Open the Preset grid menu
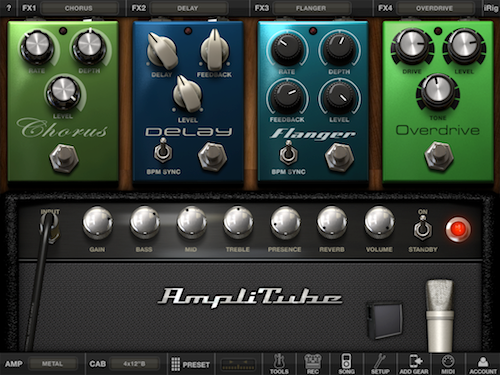500x375 pixels. [x=191, y=364]
